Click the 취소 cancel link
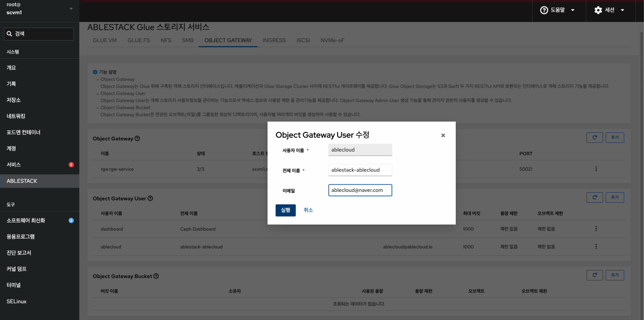This screenshot has height=320, width=644. pos(308,210)
